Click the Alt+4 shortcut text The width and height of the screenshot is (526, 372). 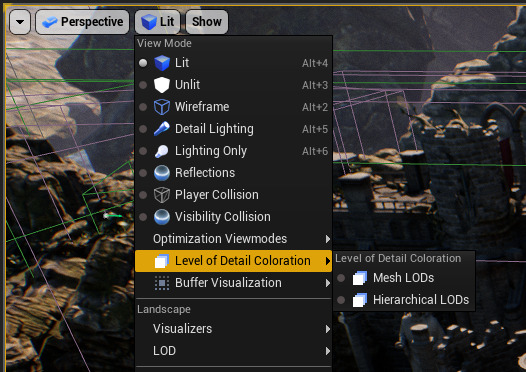315,63
